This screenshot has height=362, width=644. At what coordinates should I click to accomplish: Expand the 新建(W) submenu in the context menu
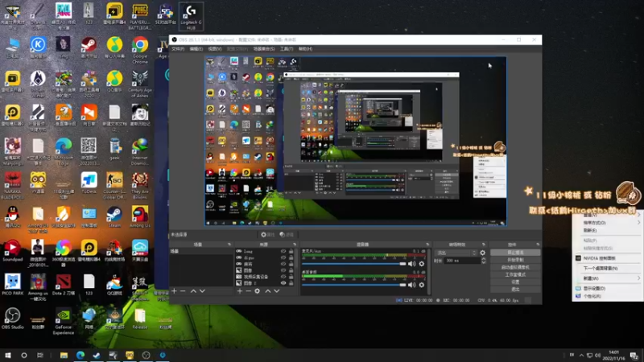coord(608,278)
